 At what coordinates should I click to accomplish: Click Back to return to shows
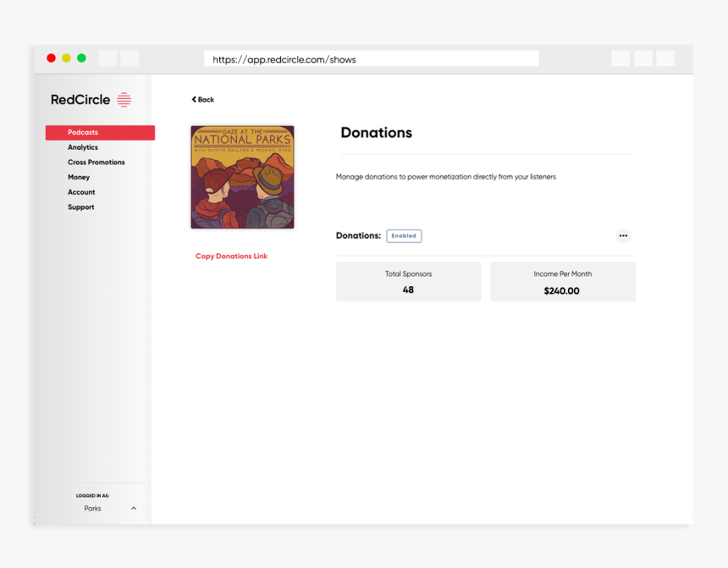(202, 99)
